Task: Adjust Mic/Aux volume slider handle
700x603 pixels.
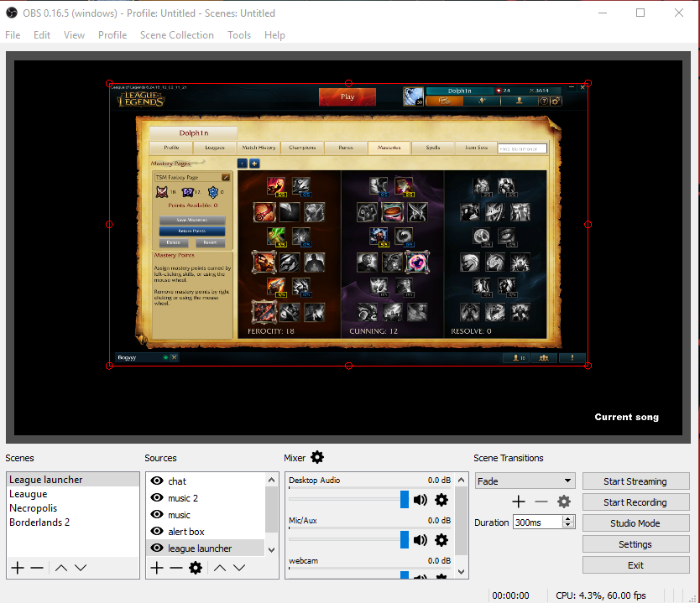Action: [x=405, y=539]
